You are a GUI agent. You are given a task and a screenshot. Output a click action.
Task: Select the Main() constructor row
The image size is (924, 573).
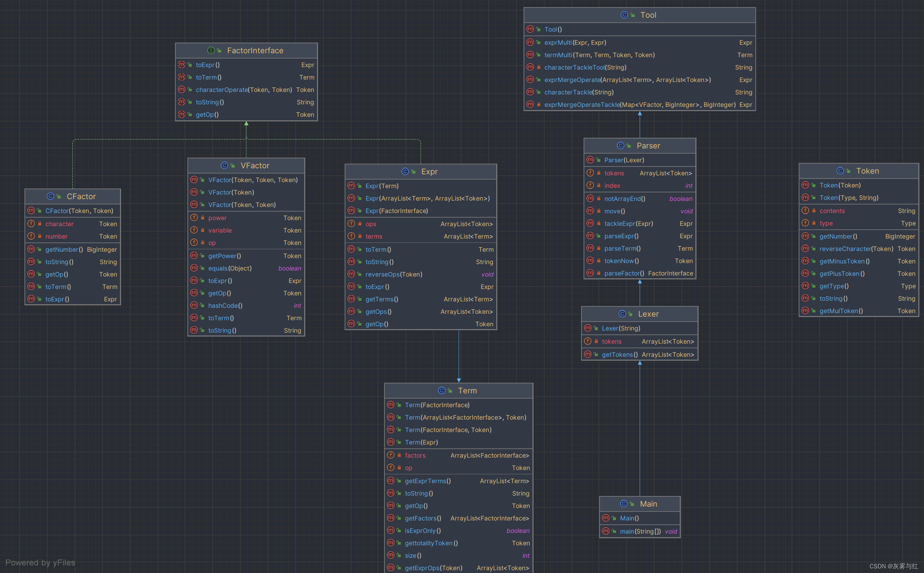pyautogui.click(x=640, y=518)
